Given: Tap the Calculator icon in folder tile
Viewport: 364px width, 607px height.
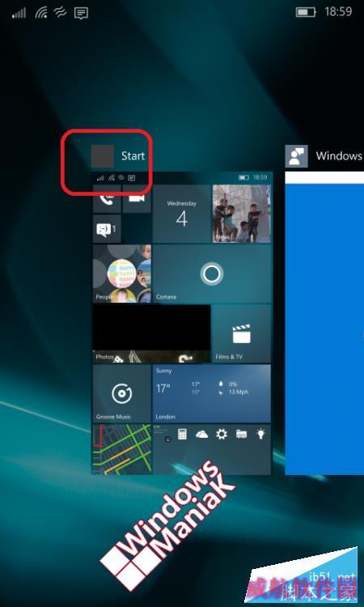Looking at the screenshot, I should tap(182, 435).
